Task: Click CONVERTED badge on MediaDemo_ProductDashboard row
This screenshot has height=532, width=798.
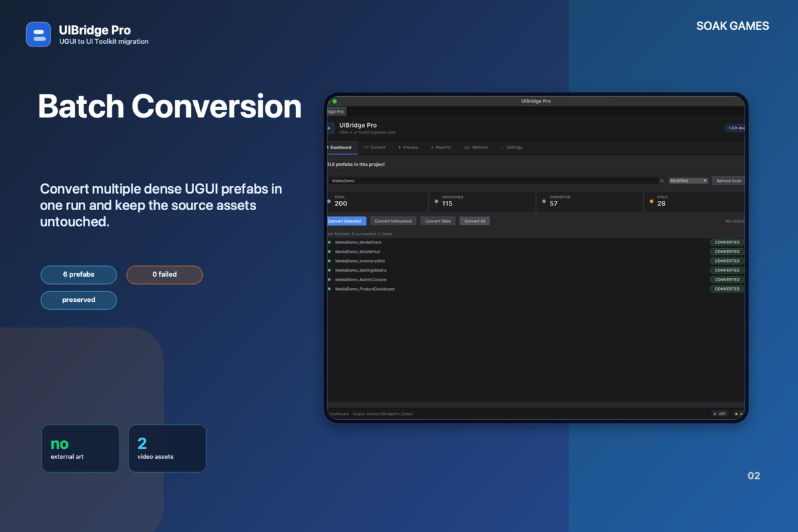Action: (727, 289)
